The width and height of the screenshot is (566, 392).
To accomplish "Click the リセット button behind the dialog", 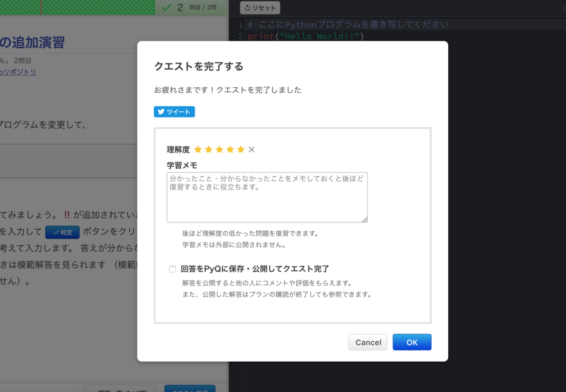I will tap(260, 8).
